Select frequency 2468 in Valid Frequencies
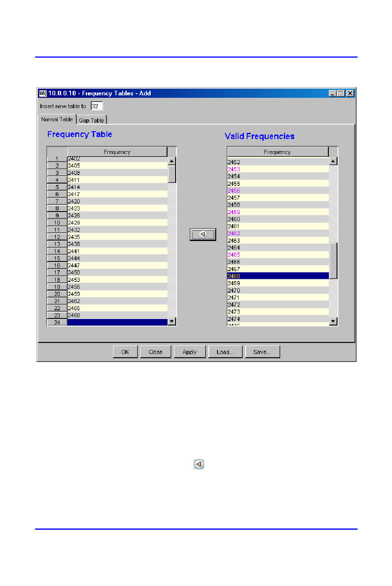 point(277,276)
